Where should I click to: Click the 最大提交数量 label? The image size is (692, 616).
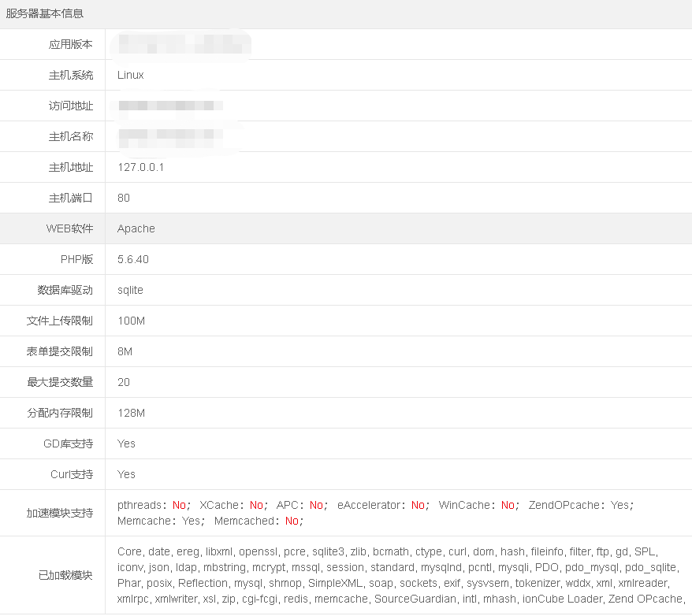coord(60,382)
